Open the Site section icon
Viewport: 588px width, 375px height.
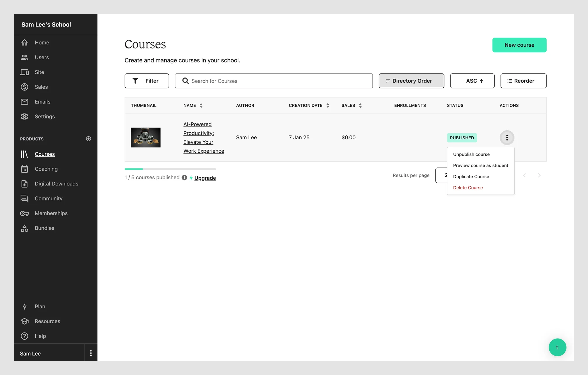[24, 72]
